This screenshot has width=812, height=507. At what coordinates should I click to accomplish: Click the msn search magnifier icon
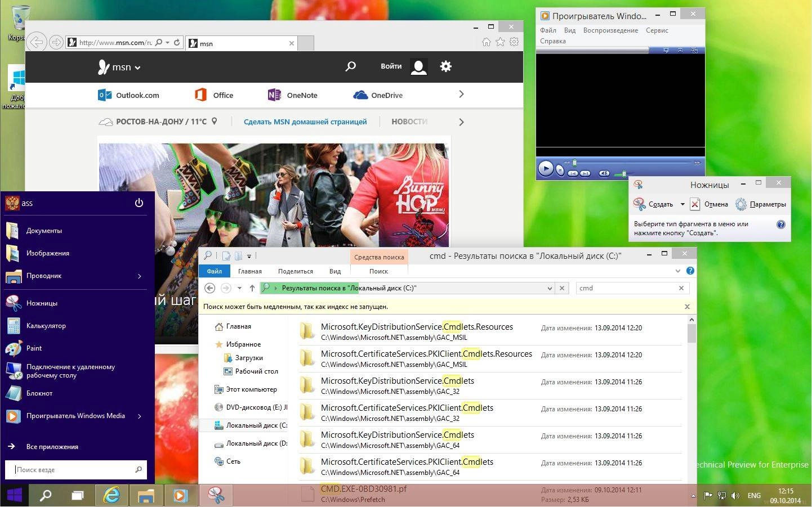pyautogui.click(x=350, y=66)
